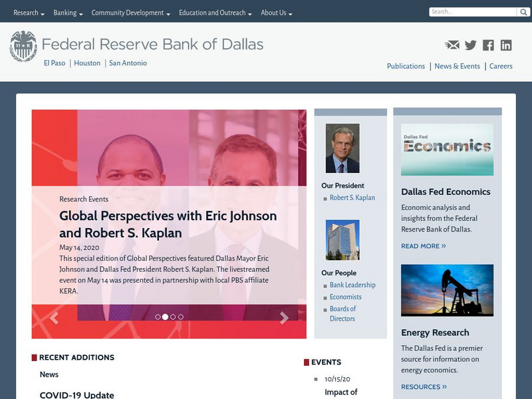
Task: Expand the Community Development dropdown menu
Action: click(130, 13)
